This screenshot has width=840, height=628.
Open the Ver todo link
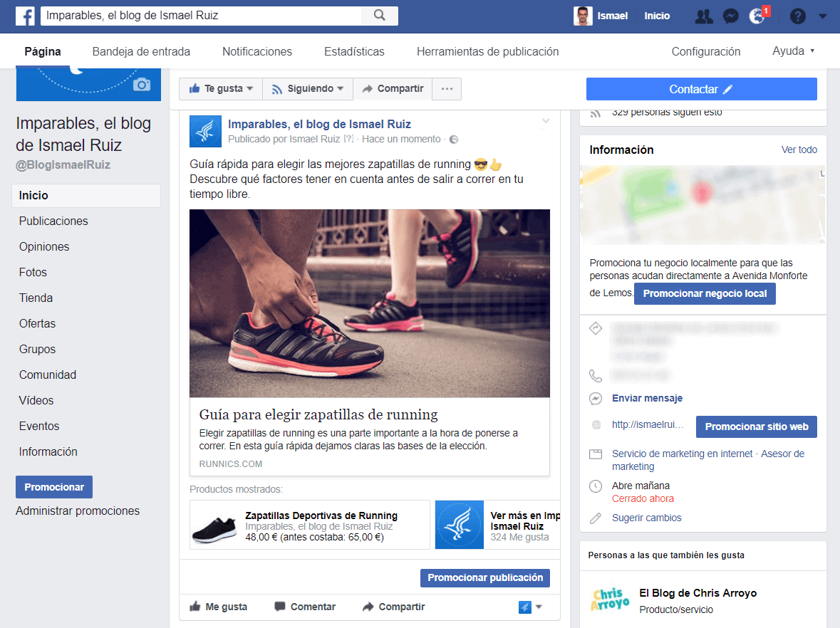799,150
